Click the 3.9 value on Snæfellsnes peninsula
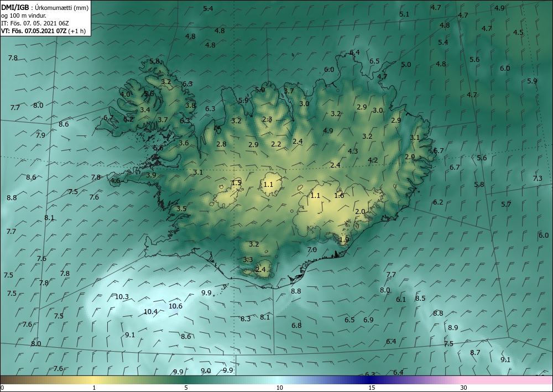 tap(151, 175)
